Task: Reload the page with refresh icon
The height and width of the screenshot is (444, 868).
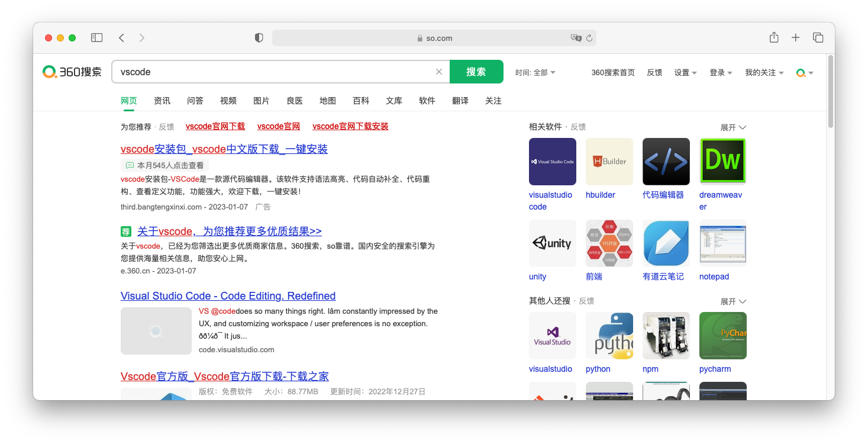Action: 589,38
